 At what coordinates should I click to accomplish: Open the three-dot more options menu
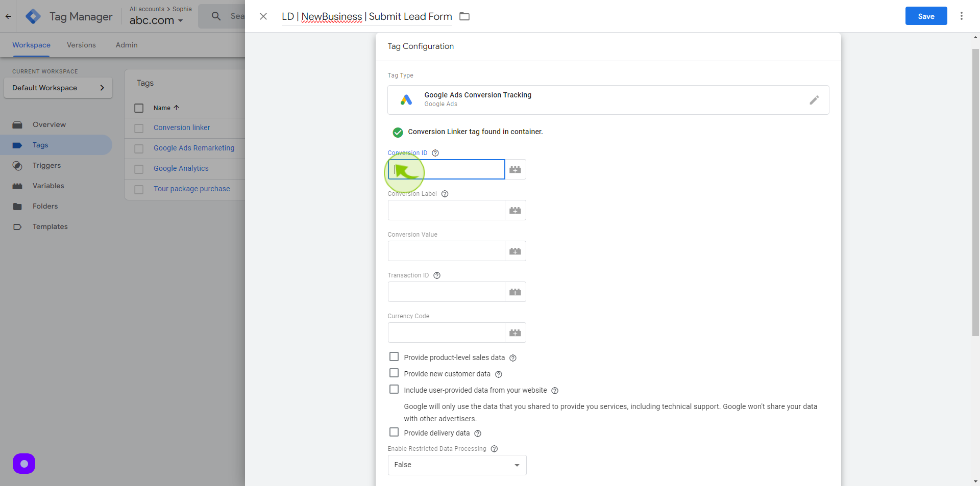962,16
